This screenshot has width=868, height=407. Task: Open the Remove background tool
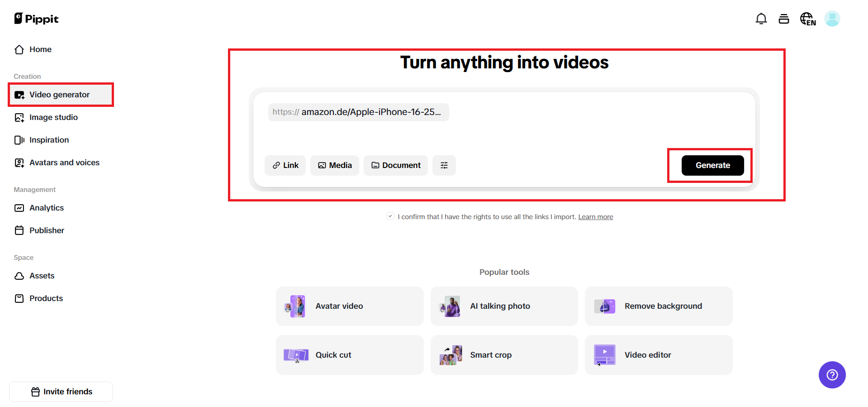[x=659, y=306]
